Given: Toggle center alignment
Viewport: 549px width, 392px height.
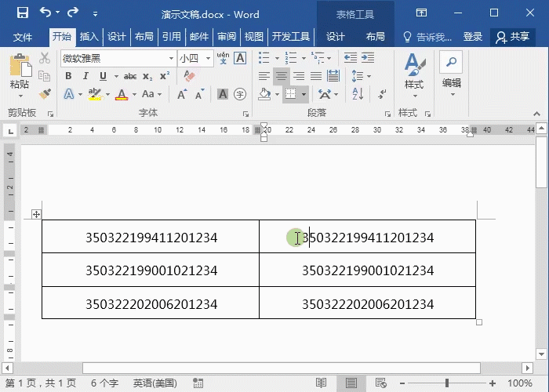Looking at the screenshot, I should click(281, 76).
